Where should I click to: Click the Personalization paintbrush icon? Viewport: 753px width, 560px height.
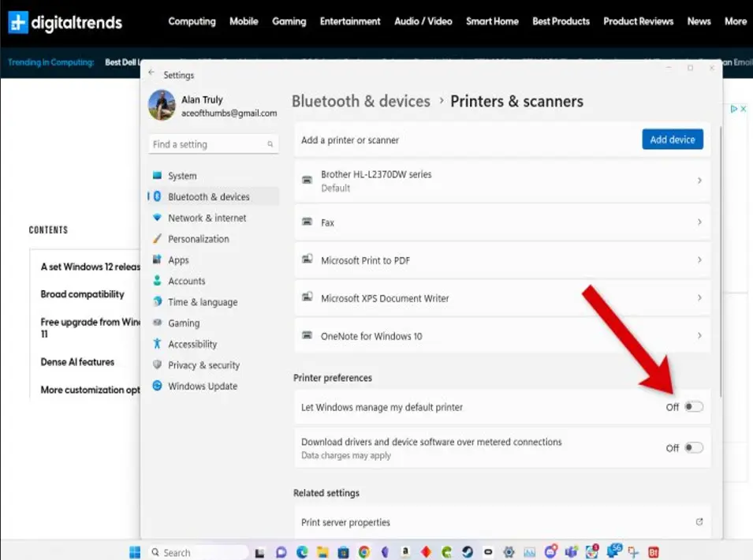pos(157,238)
